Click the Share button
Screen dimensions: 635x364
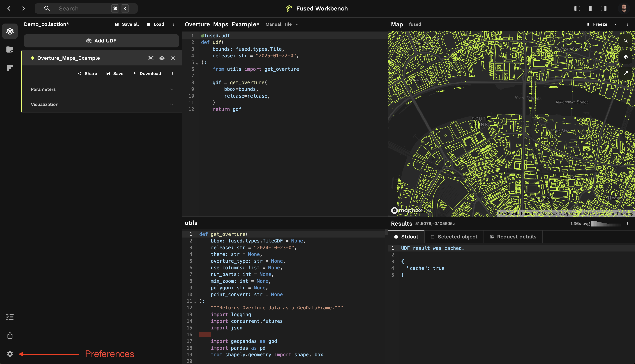click(x=87, y=74)
